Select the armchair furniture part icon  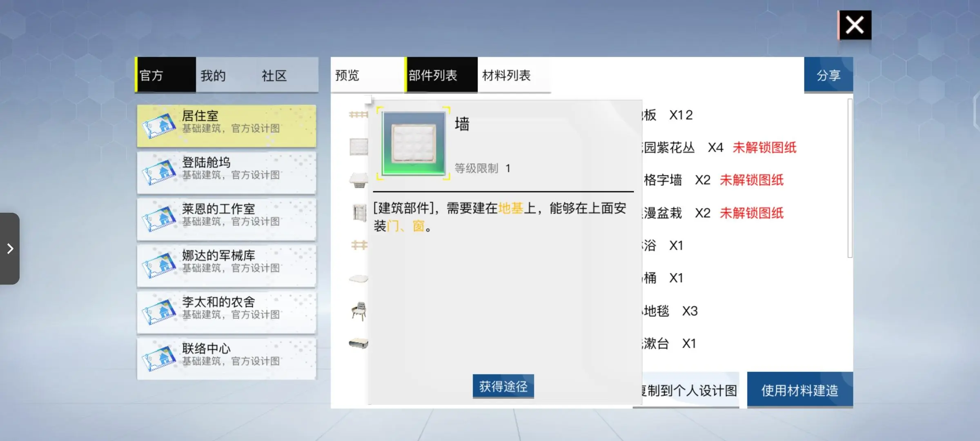pos(359,311)
